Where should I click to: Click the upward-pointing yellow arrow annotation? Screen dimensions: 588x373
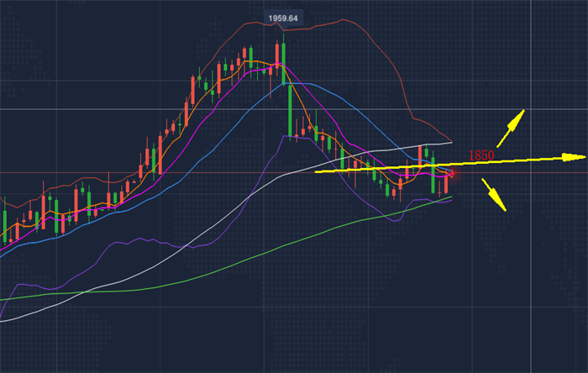pyautogui.click(x=511, y=129)
